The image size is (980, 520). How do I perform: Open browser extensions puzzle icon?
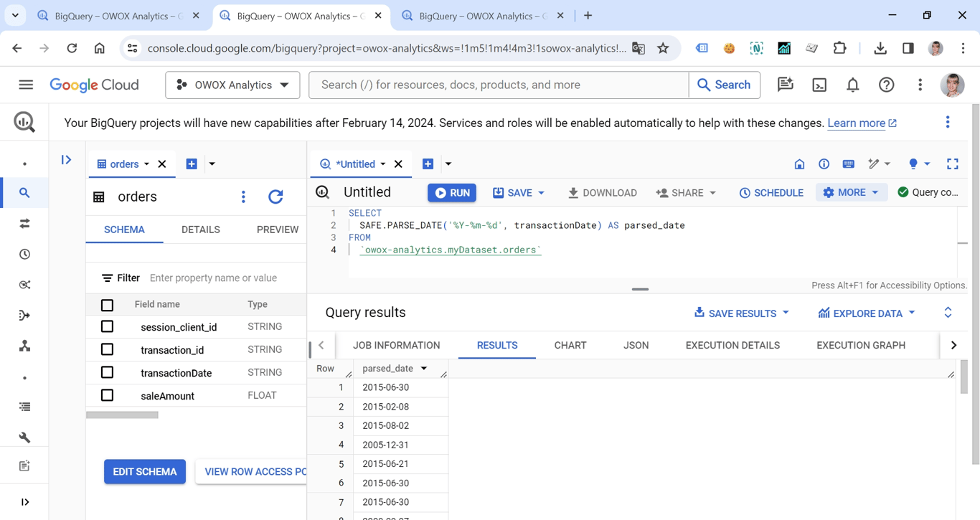pos(839,48)
